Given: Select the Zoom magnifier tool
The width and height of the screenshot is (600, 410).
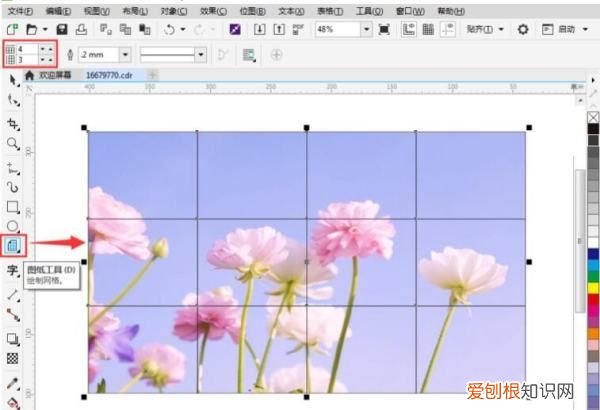Looking at the screenshot, I should pos(13,144).
